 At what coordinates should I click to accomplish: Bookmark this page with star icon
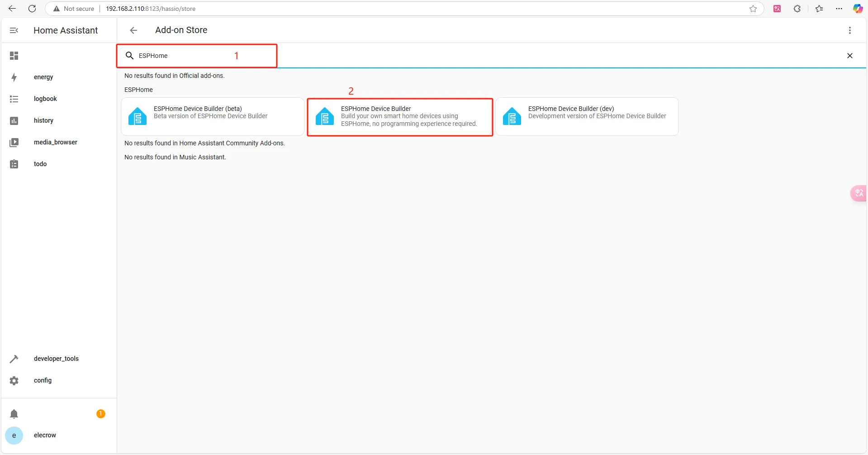coord(753,9)
